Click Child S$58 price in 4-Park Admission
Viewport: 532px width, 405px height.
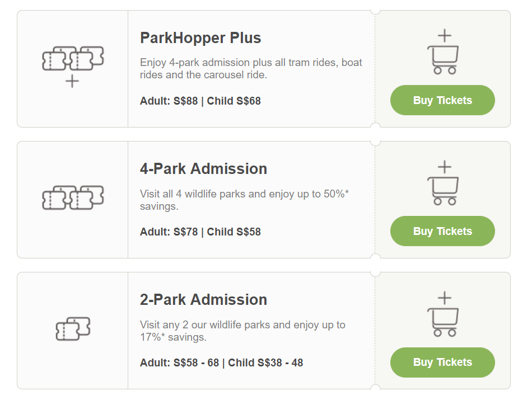click(234, 232)
